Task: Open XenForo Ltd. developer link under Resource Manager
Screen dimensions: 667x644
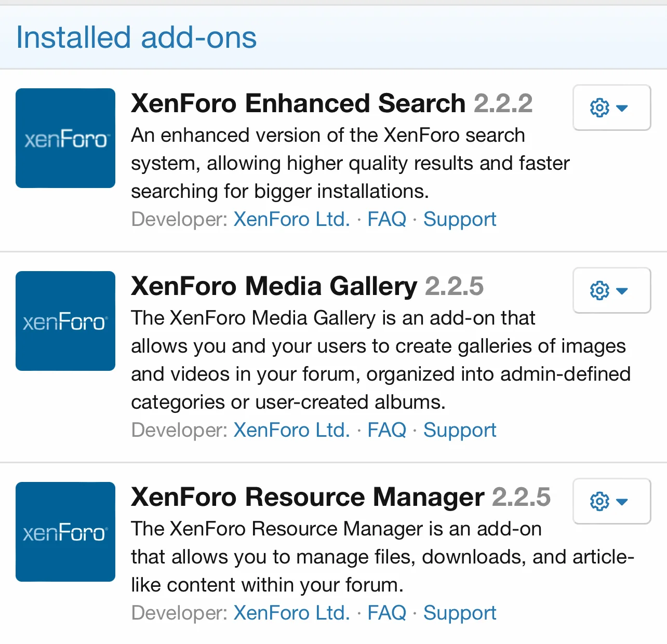Action: (291, 613)
